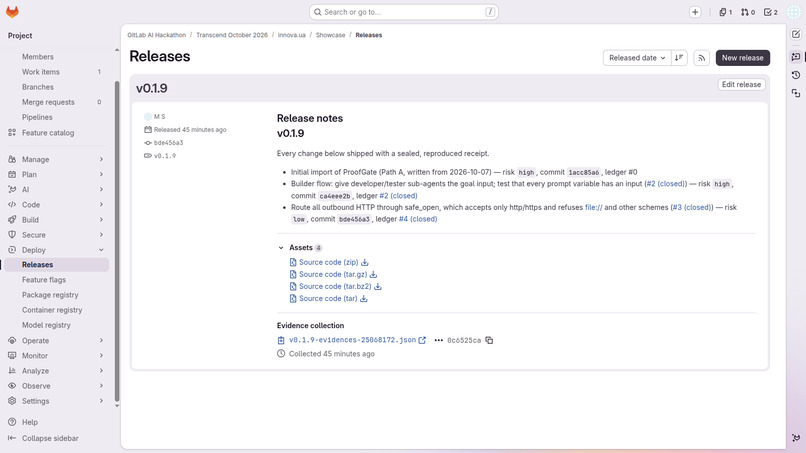This screenshot has height=453, width=806.
Task: Open Branches in sidebar
Action: (x=57, y=87)
